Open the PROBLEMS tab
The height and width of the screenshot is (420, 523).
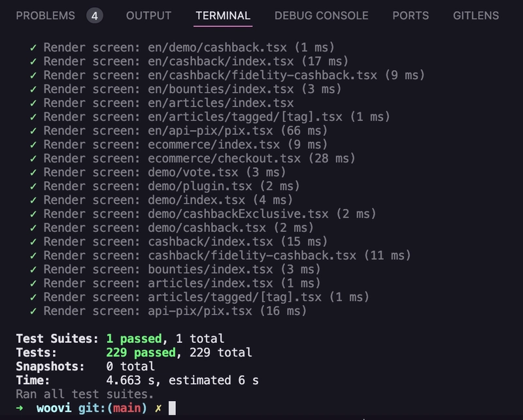pos(45,16)
